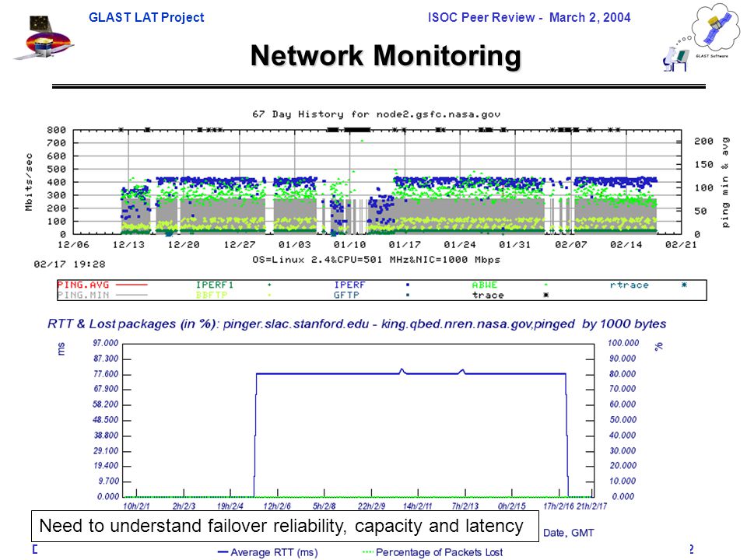Click the 10h/2/1 time label
Screen dimensions: 747x560
click(x=136, y=506)
